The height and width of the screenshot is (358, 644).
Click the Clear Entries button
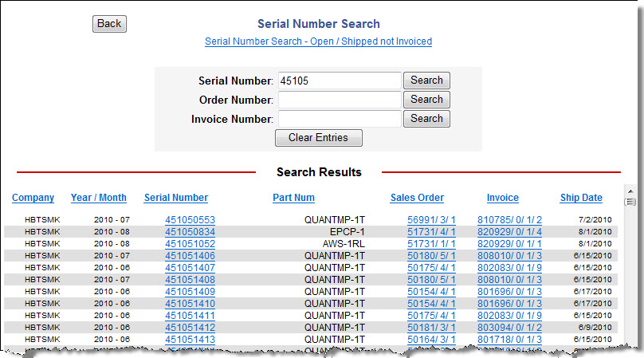(x=318, y=138)
